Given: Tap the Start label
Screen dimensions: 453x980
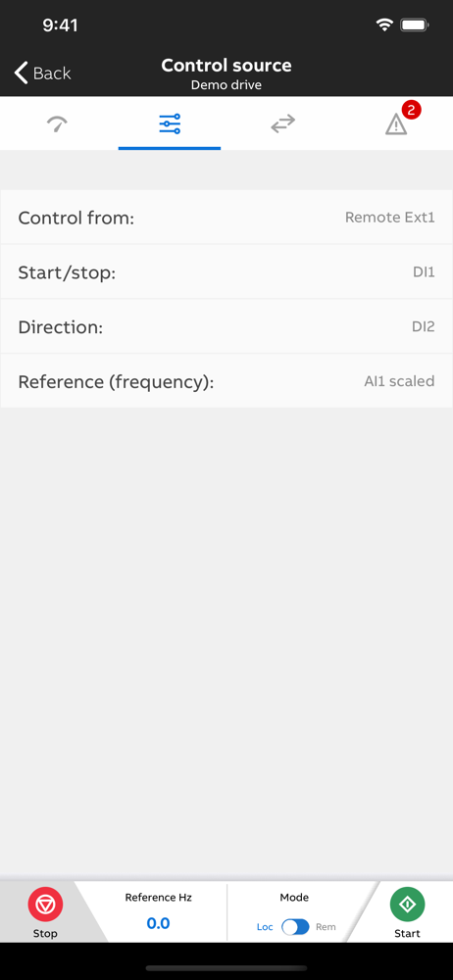Looking at the screenshot, I should click(x=407, y=934).
